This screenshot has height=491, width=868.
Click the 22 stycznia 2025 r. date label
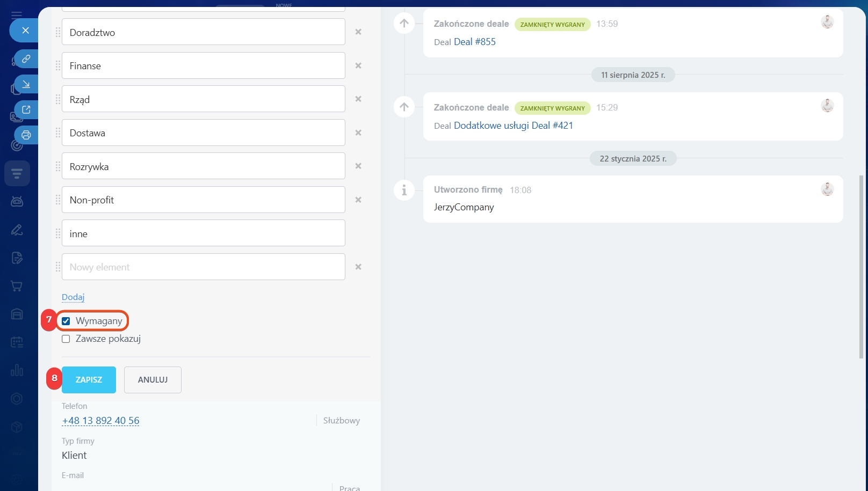[x=633, y=159]
